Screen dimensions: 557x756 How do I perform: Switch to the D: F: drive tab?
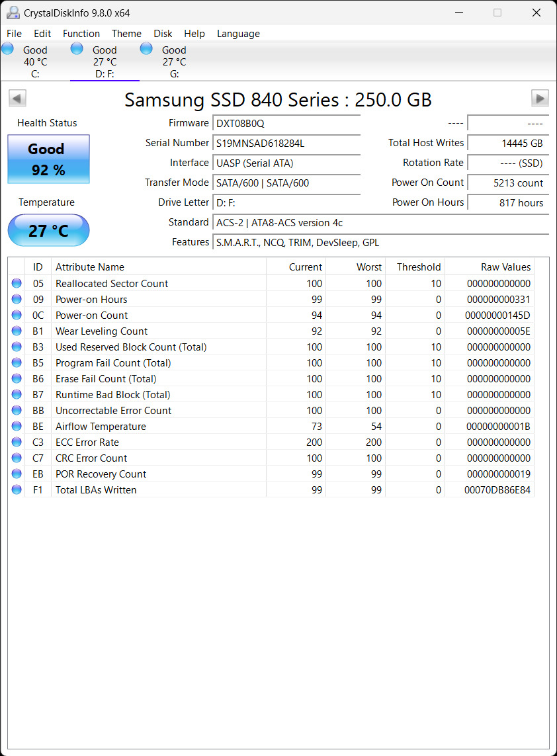pyautogui.click(x=105, y=62)
